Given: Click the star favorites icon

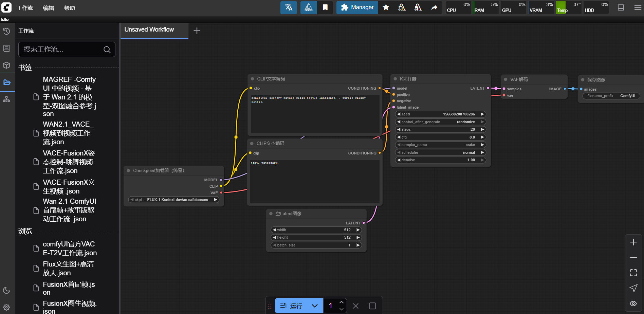Looking at the screenshot, I should coord(386,7).
